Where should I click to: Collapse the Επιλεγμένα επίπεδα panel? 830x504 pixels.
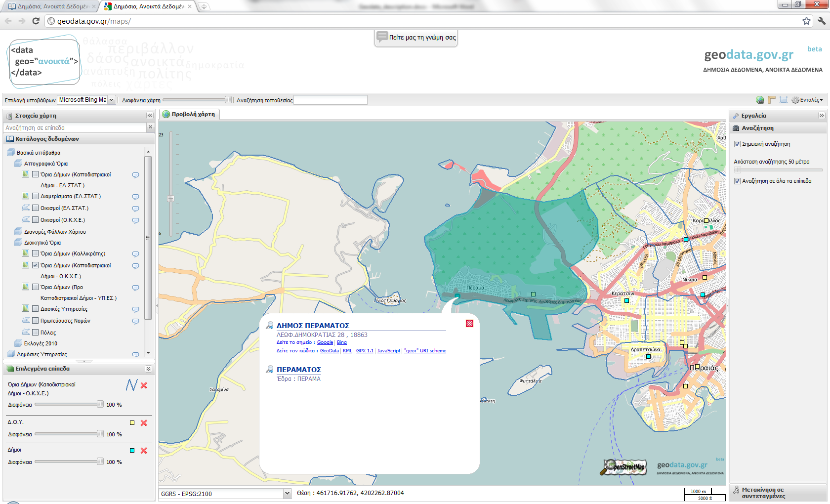tap(148, 369)
